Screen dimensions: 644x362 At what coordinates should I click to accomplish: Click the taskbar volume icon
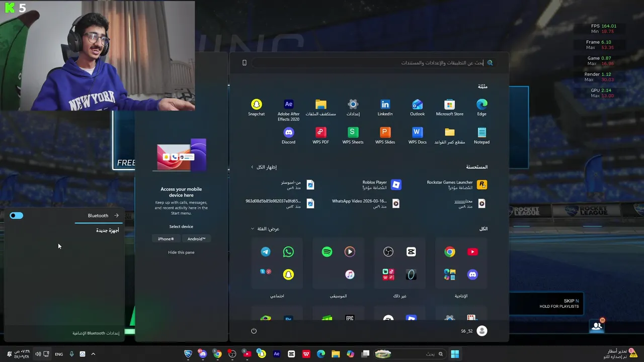click(38, 354)
